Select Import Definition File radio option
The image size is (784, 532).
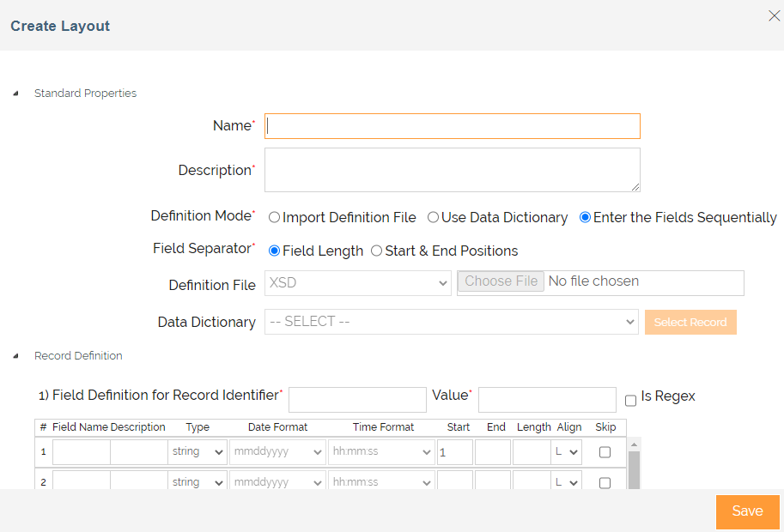[x=275, y=218]
